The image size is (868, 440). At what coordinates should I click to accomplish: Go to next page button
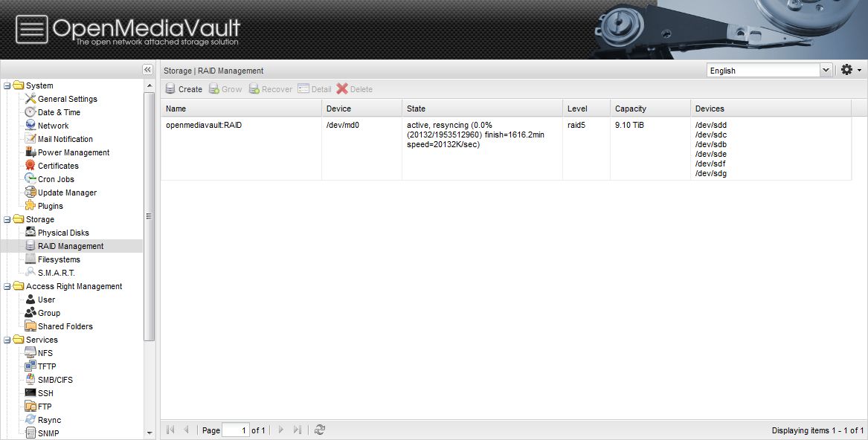(280, 430)
